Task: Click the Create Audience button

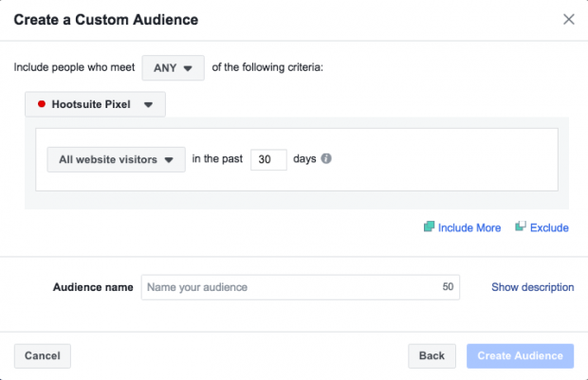Action: pyautogui.click(x=520, y=356)
